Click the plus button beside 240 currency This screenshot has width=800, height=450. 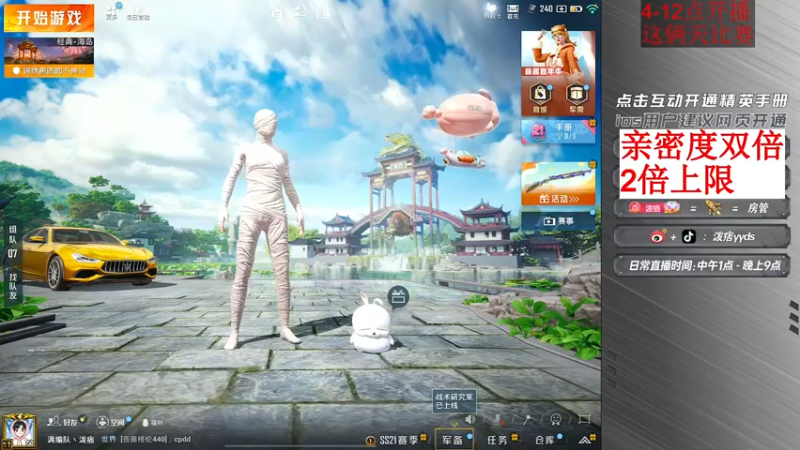(561, 9)
